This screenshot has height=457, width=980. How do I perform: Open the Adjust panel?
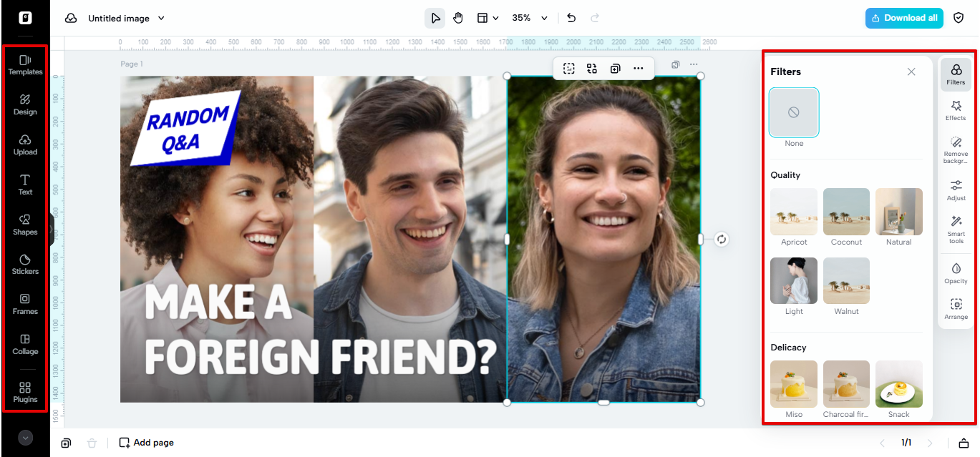coord(956,190)
